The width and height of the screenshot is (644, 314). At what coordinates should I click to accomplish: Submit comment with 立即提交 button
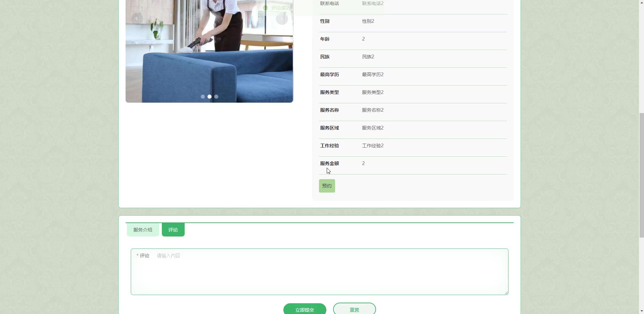[305, 309]
